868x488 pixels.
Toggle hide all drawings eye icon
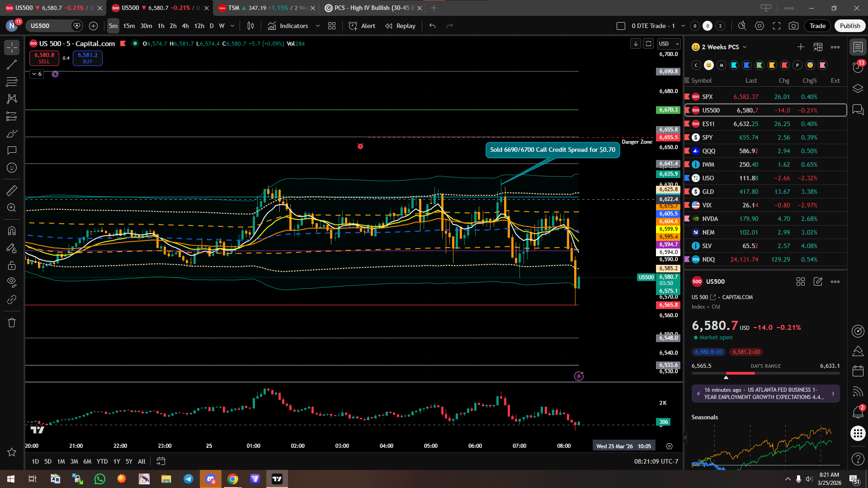click(12, 282)
